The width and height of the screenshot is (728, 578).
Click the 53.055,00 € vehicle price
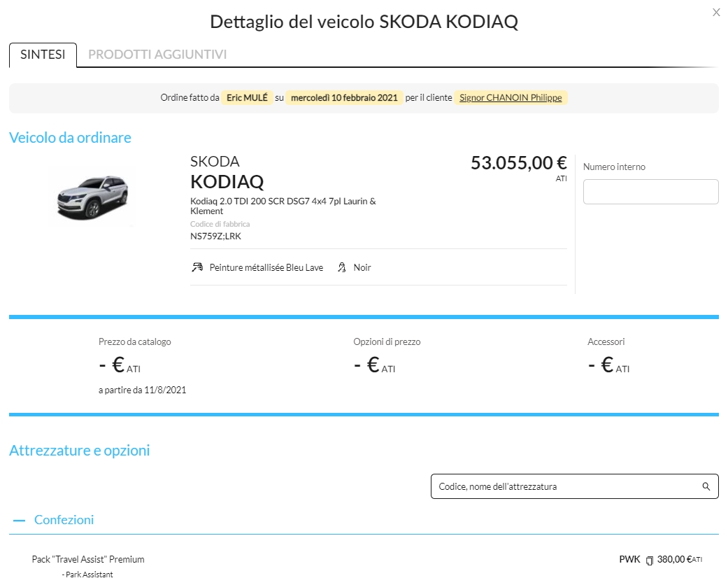tap(519, 162)
